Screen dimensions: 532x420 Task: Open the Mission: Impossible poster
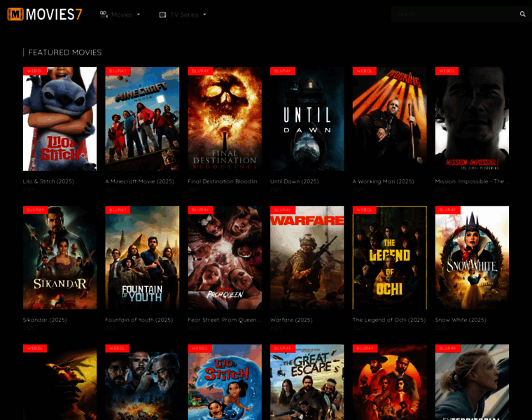click(472, 119)
